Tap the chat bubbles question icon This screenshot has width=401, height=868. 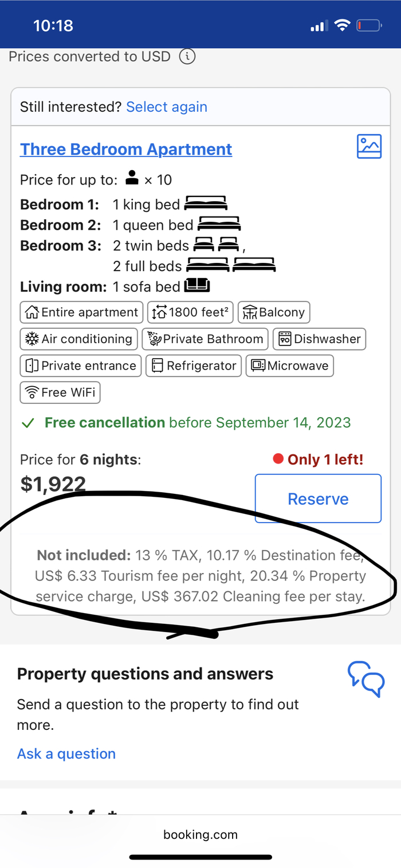(366, 679)
